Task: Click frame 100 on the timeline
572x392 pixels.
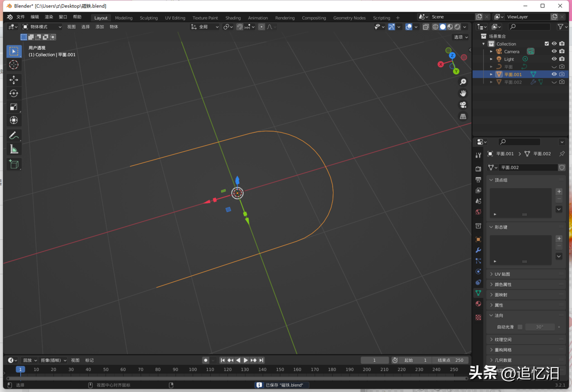Action: click(x=192, y=369)
